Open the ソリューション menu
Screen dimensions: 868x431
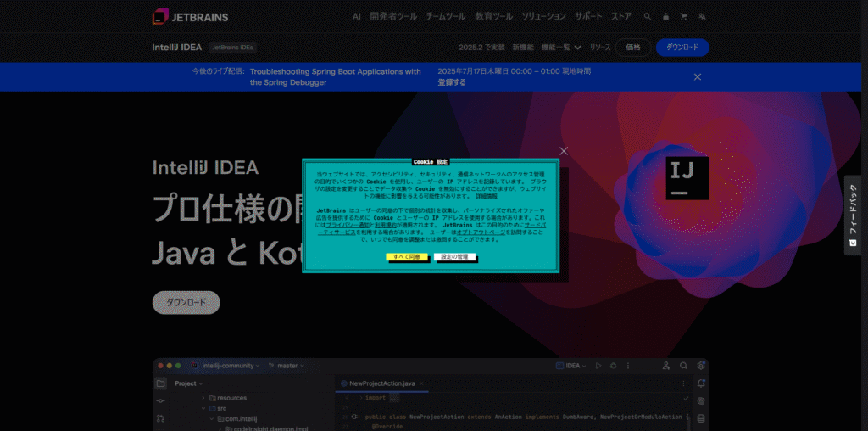tap(544, 17)
